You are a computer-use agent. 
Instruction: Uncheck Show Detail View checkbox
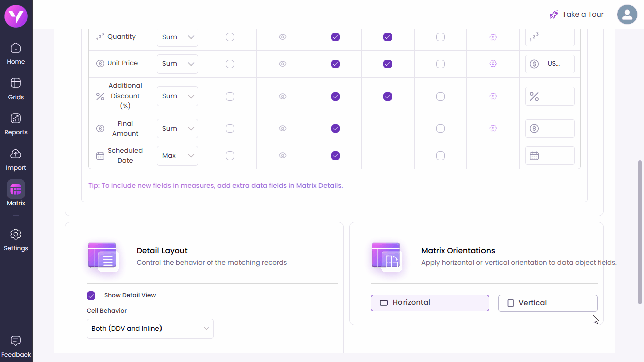(x=91, y=295)
